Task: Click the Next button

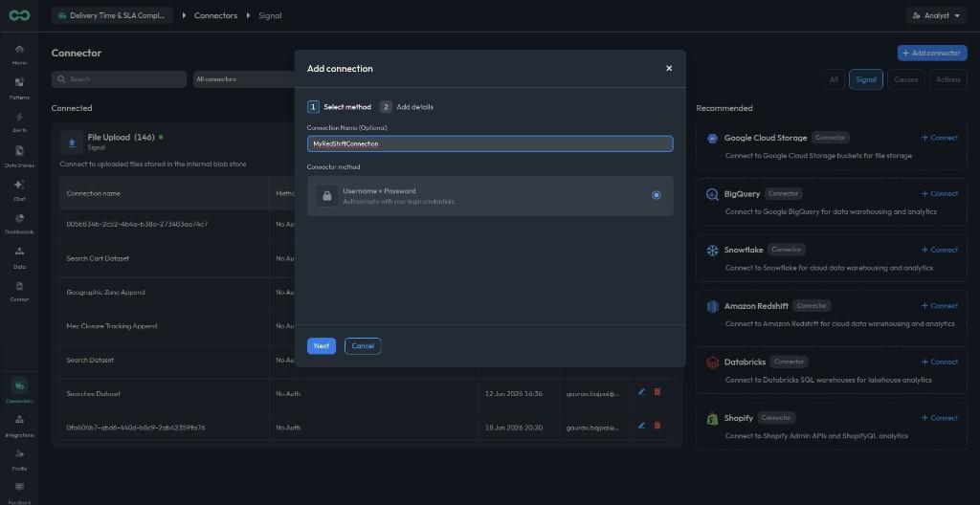Action: pyautogui.click(x=322, y=346)
